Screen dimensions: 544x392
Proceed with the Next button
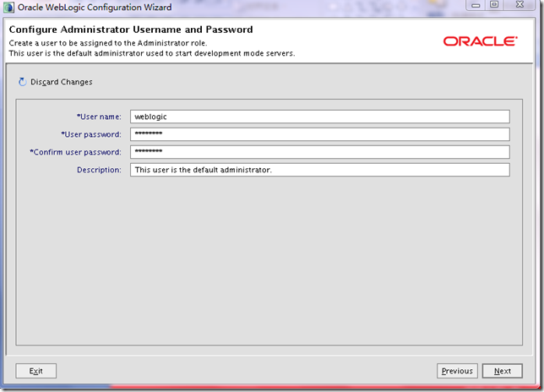[x=502, y=371]
